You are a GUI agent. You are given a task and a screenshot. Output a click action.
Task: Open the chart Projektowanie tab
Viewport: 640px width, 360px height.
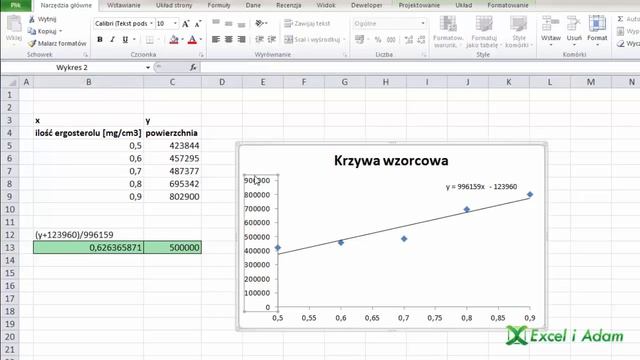pyautogui.click(x=419, y=5)
